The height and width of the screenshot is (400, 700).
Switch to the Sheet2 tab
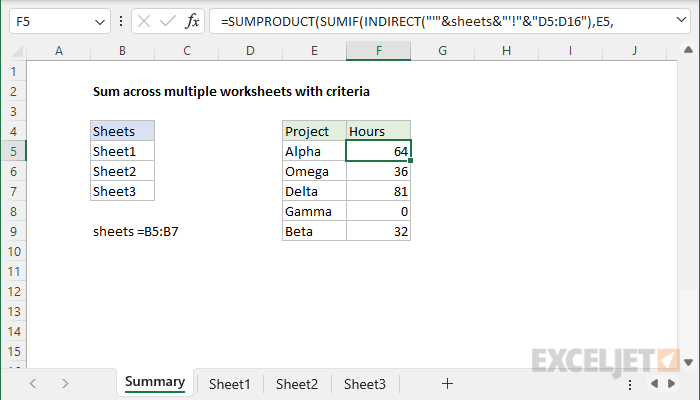(297, 384)
